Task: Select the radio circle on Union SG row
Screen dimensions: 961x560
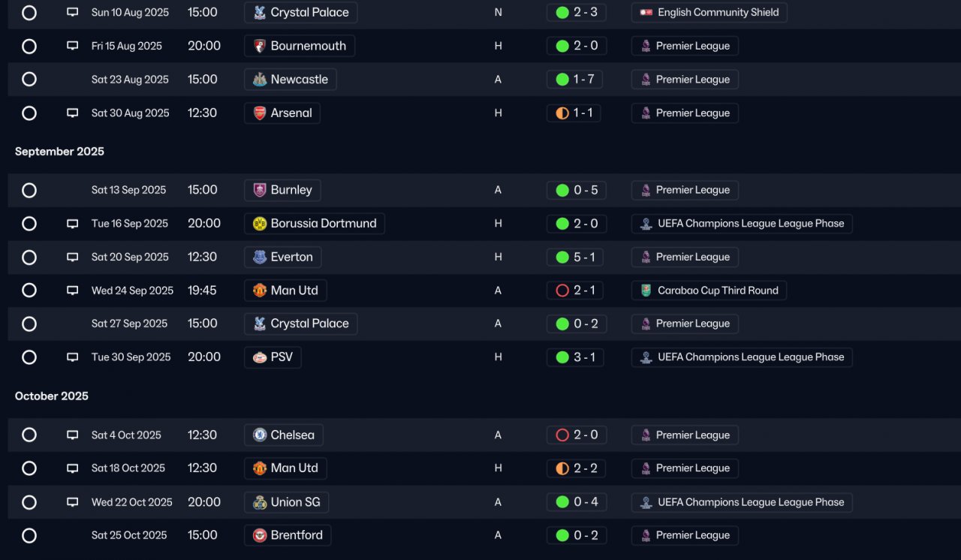Action: 29,502
